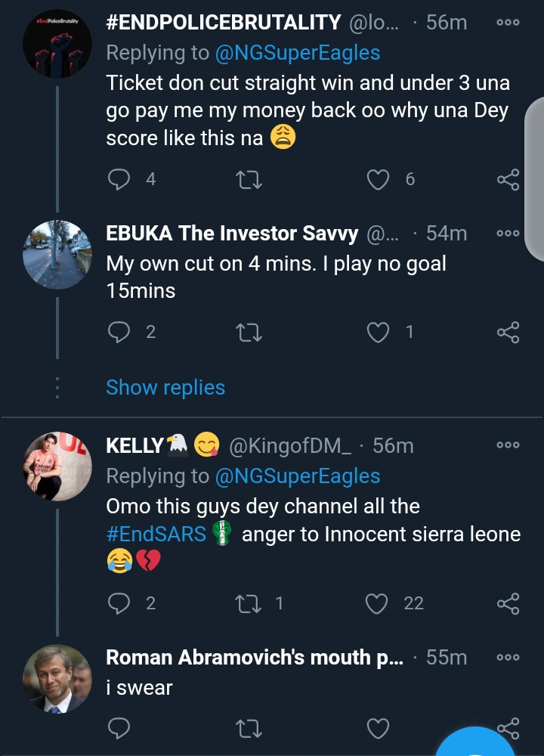The image size is (544, 756).
Task: Open overflow menu on EBUKA's tweet
Action: (x=508, y=234)
